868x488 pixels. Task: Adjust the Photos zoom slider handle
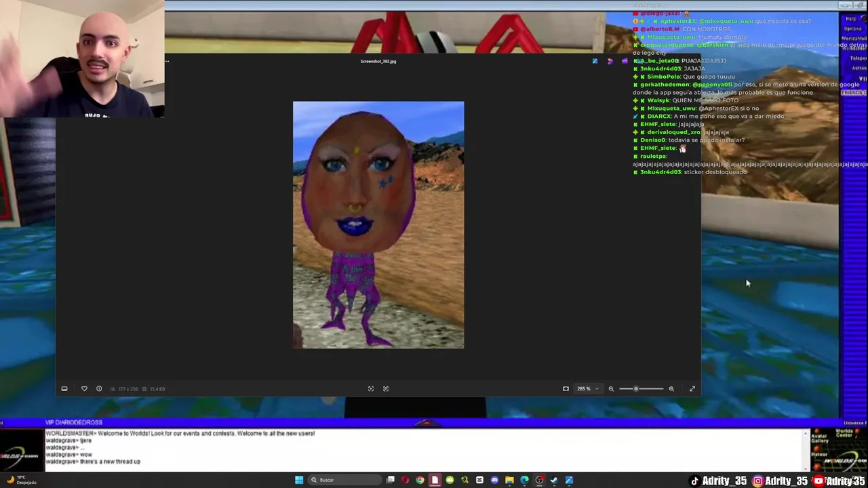click(636, 389)
